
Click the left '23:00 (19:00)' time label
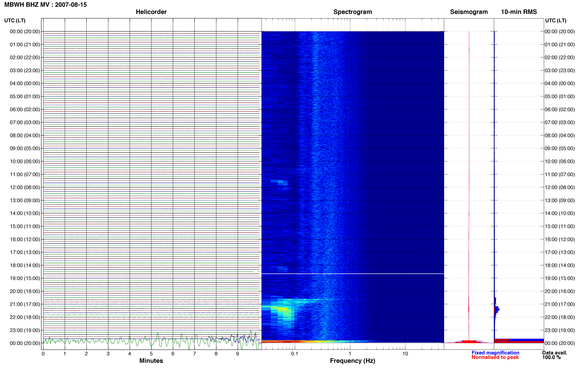click(x=25, y=330)
